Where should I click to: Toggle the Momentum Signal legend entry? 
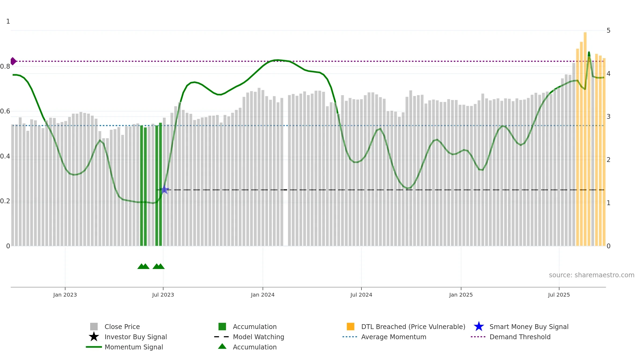pyautogui.click(x=134, y=347)
